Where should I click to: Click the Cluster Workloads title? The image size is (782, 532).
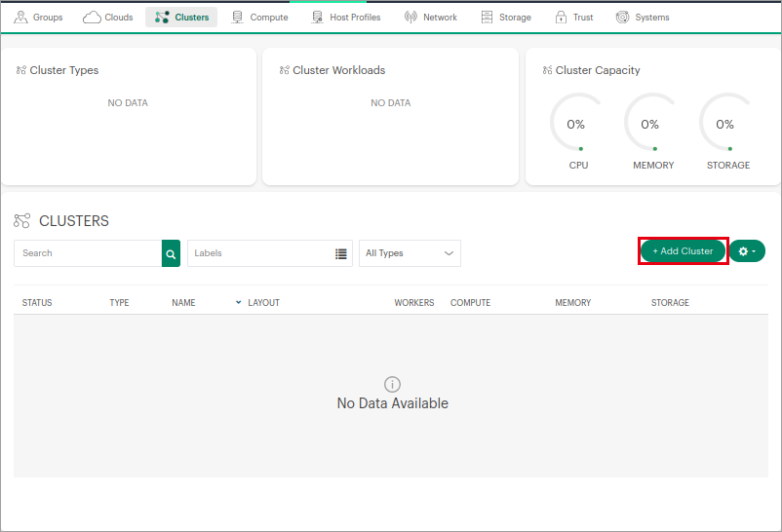(x=338, y=70)
